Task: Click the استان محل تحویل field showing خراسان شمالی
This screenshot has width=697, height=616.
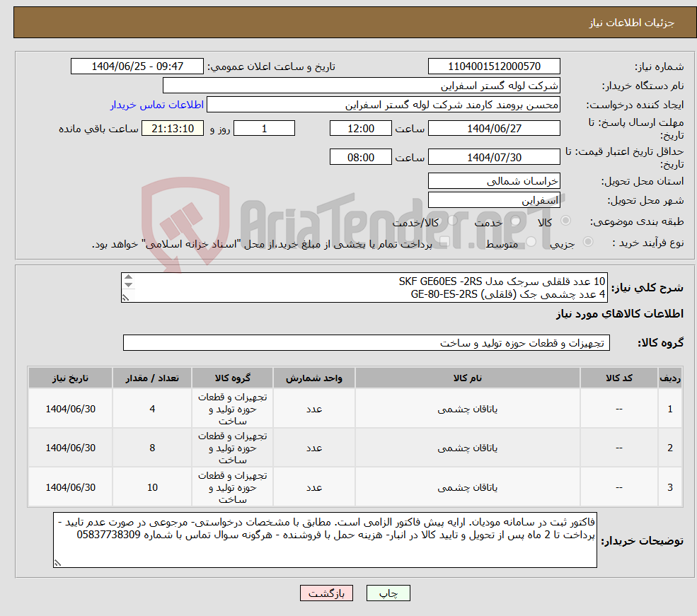Action: (493, 181)
